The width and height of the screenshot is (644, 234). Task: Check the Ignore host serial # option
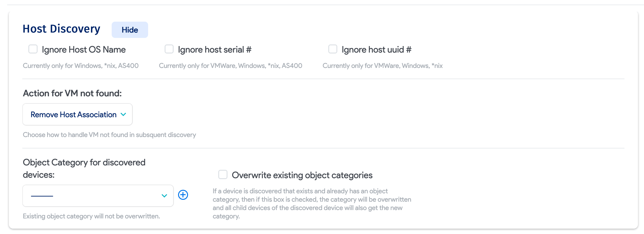(x=169, y=49)
